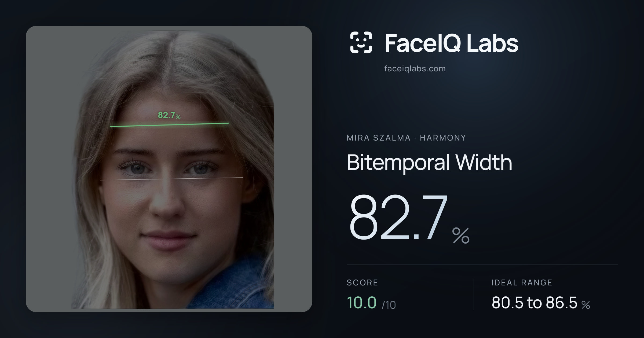Click the green bitemporal measurement line
The image size is (644, 338).
(x=169, y=125)
